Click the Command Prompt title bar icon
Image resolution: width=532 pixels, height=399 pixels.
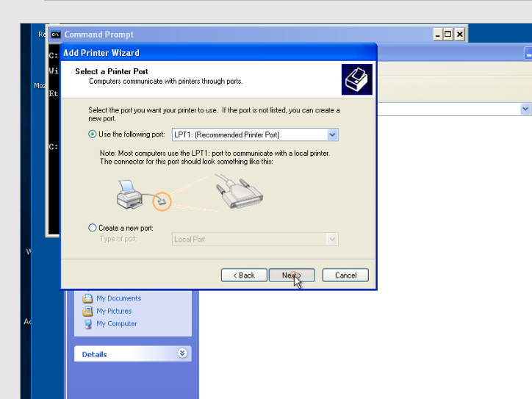55,35
